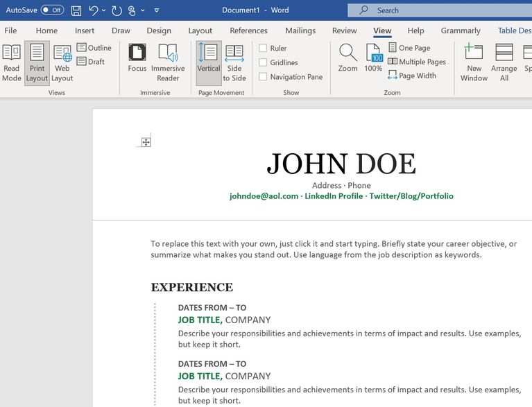532x407 pixels.
Task: Switch to the Home tab
Action: [x=46, y=31]
